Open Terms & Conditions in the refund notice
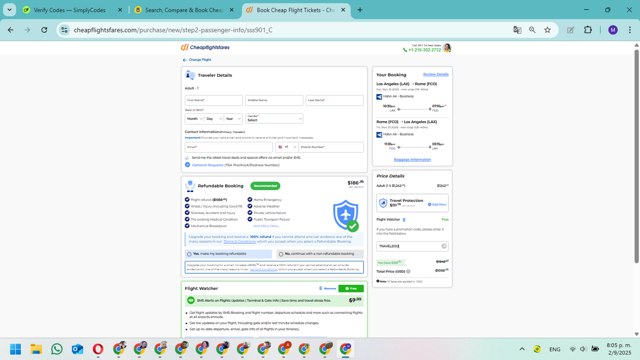 tap(240, 242)
